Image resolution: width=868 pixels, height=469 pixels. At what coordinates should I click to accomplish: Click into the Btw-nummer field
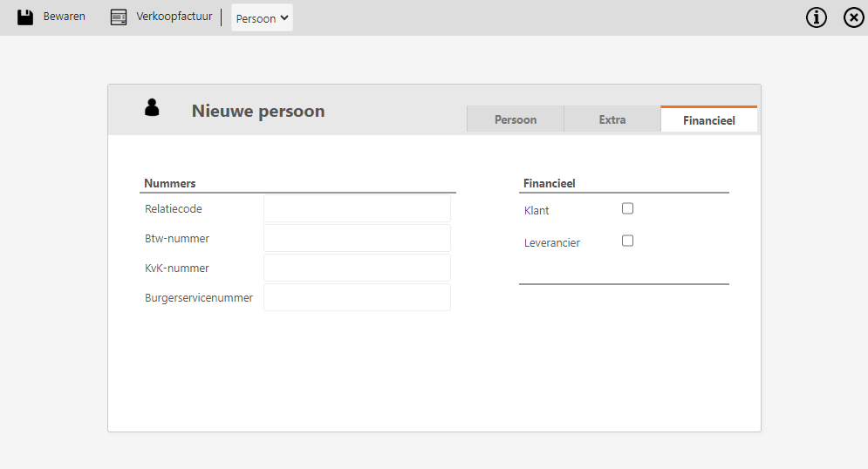click(357, 238)
